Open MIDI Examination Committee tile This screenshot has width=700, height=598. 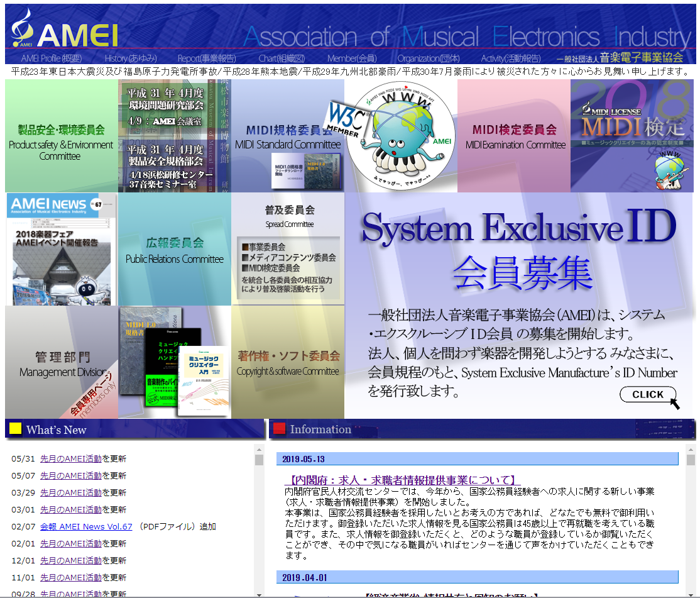pyautogui.click(x=514, y=136)
